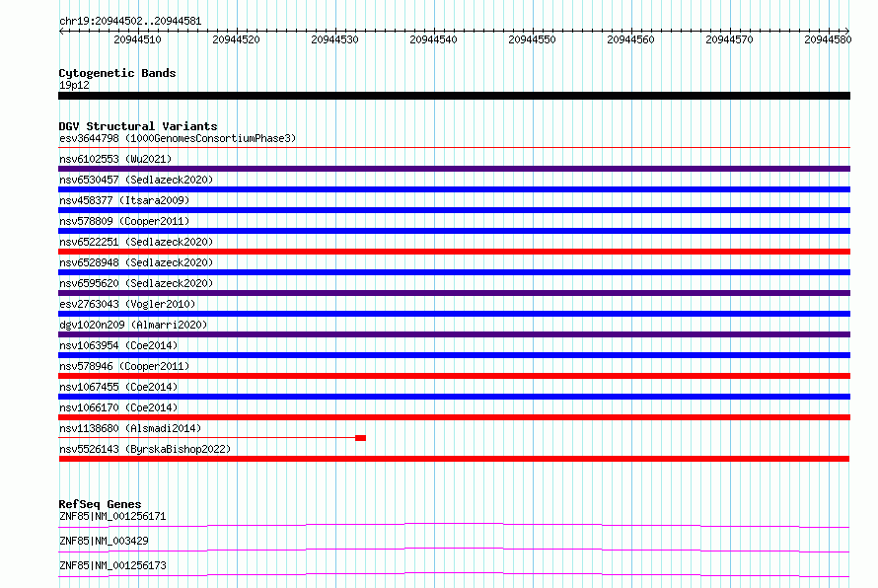Click the small red block of nsv1138680
Viewport: 878px width, 588px height.
[x=361, y=438]
